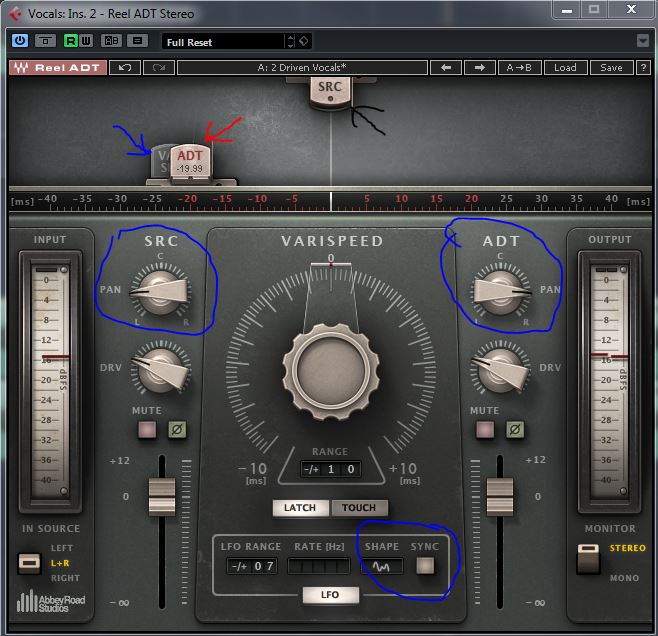This screenshot has height=636, width=658.
Task: Click the Load button
Action: pyautogui.click(x=565, y=68)
